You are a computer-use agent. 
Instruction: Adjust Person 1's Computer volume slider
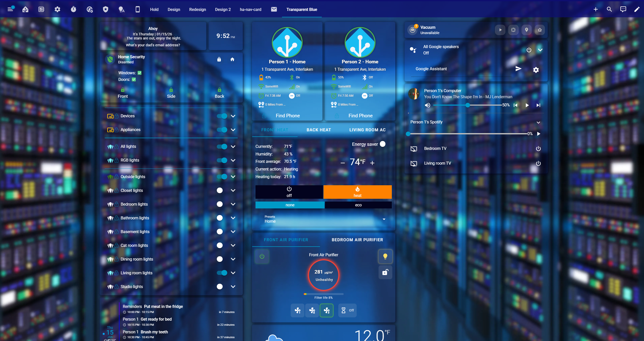click(x=467, y=105)
